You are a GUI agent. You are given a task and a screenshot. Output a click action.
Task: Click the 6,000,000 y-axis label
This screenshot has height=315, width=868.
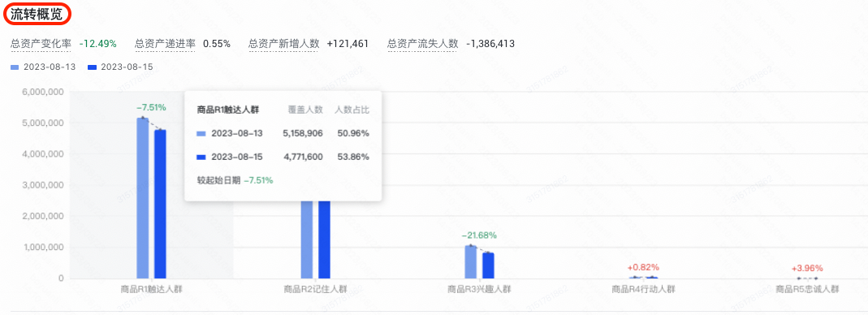[42, 92]
